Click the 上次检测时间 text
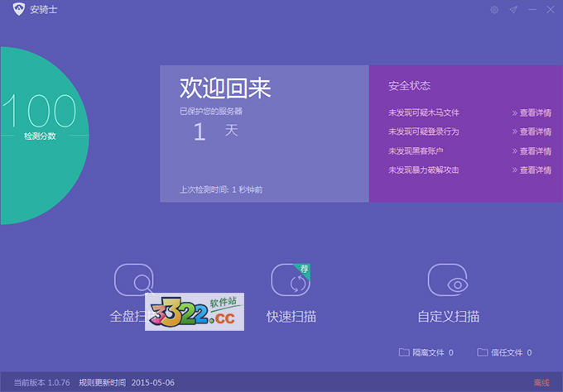 221,189
